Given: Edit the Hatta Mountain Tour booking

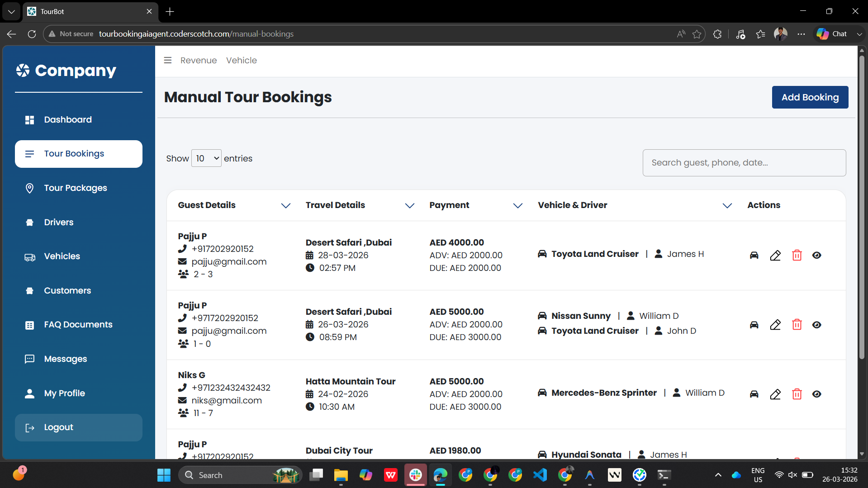Looking at the screenshot, I should point(775,394).
